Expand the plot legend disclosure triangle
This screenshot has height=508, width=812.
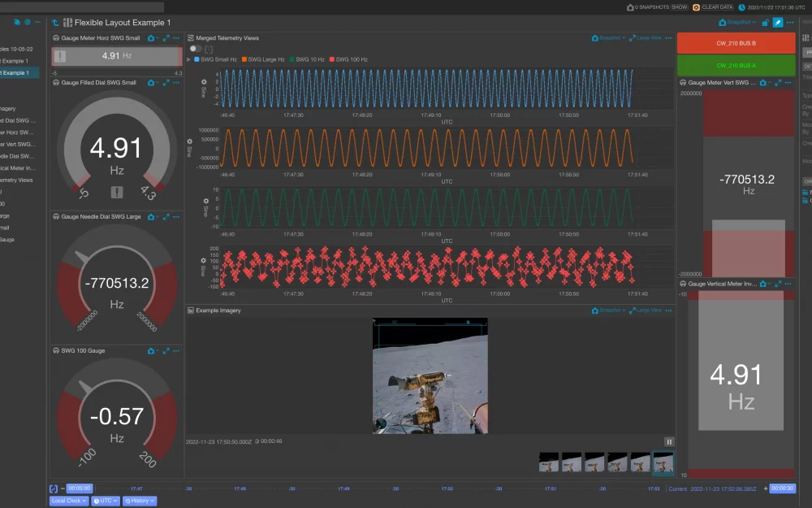coord(189,59)
